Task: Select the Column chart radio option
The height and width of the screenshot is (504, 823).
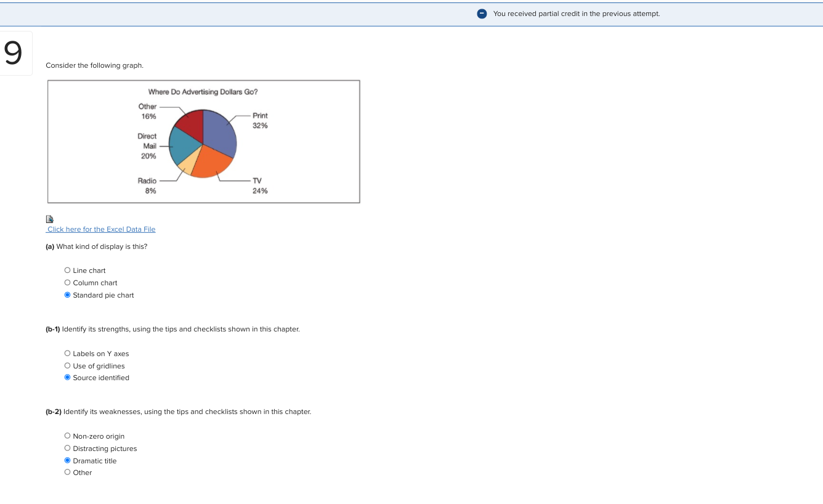Action: coord(67,283)
